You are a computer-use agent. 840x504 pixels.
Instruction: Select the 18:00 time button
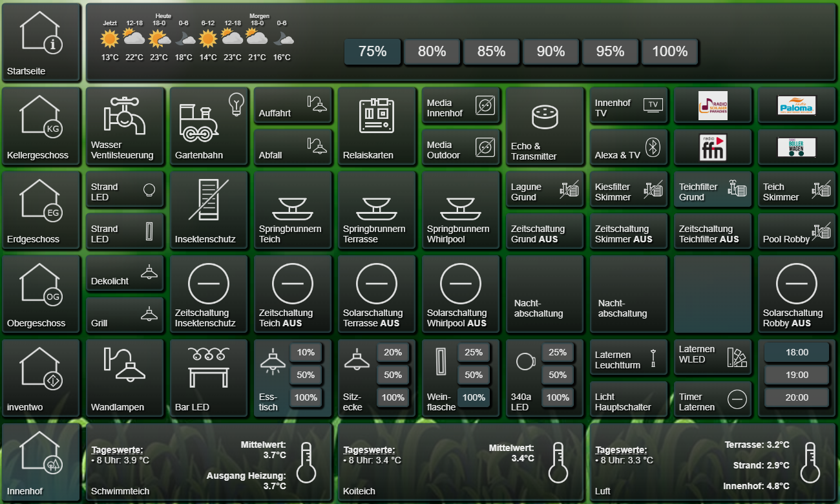[x=797, y=353]
